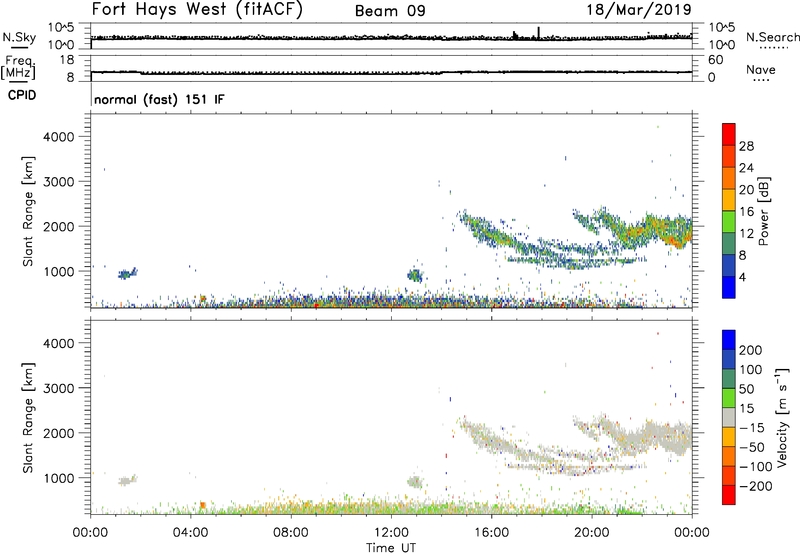The height and width of the screenshot is (554, 800).
Task: Click the "Fort Hays West (fitACF)" title
Action: pos(197,10)
